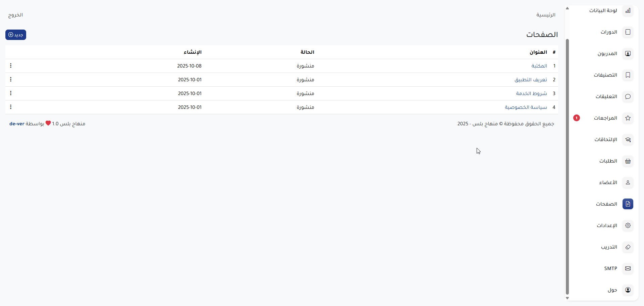Open the gear icon for الإعدادات

coord(628,226)
